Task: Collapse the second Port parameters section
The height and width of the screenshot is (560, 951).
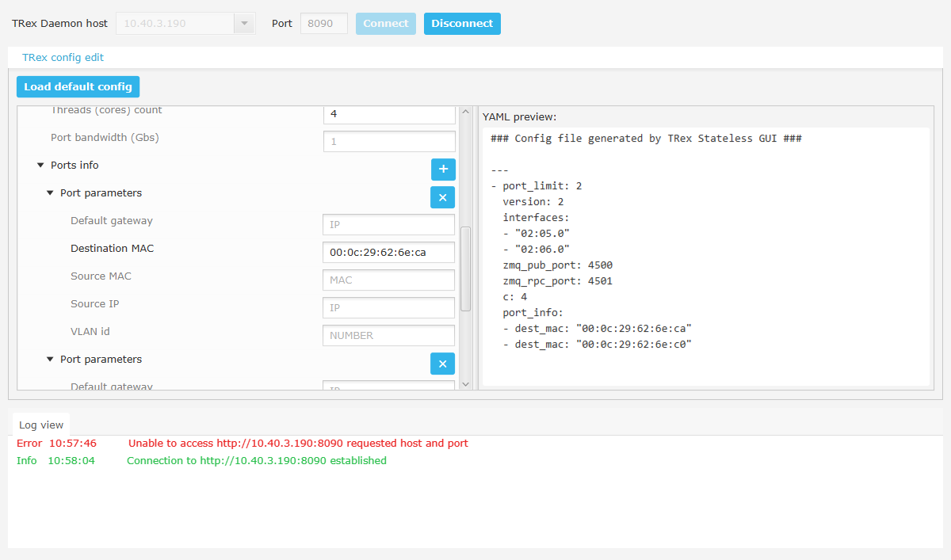Action: [x=50, y=359]
